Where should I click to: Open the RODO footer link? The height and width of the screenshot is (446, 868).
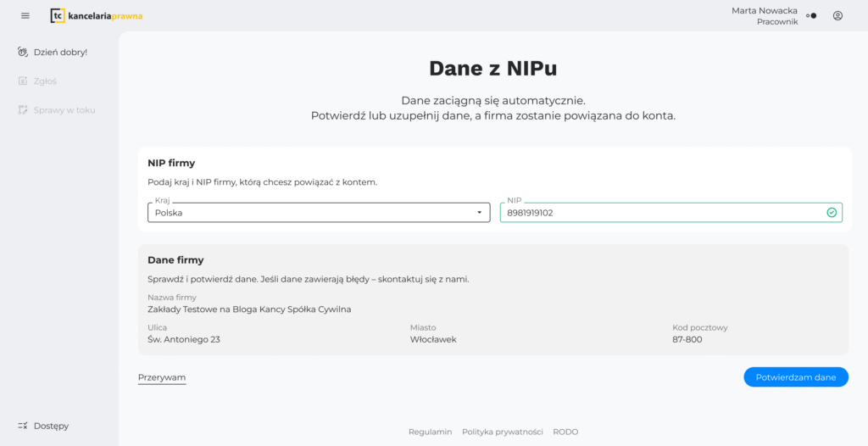(x=565, y=432)
